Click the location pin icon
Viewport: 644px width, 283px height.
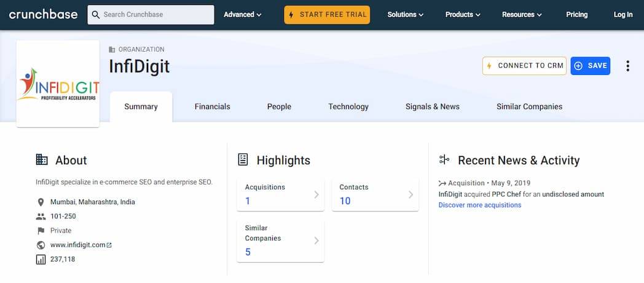pos(41,202)
